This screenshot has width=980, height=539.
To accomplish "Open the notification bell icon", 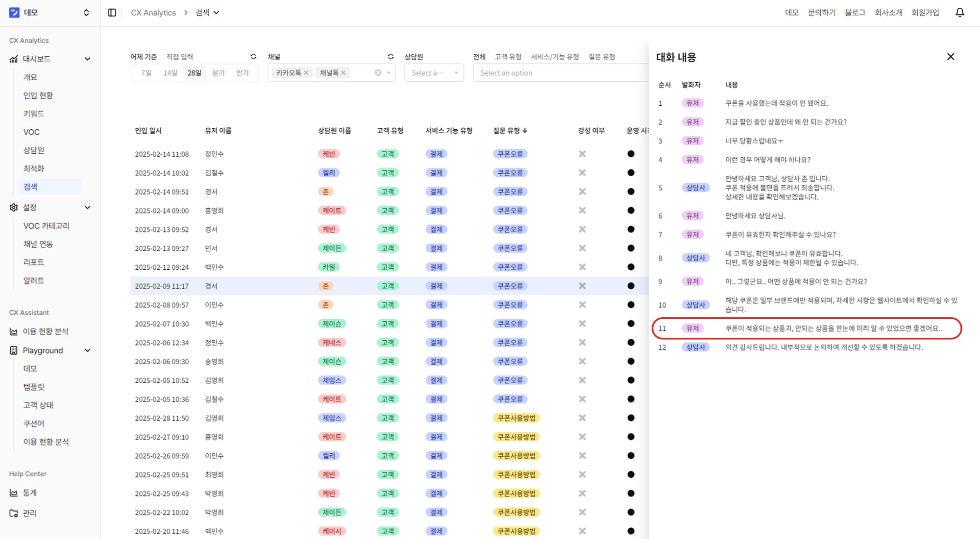I will tap(959, 12).
